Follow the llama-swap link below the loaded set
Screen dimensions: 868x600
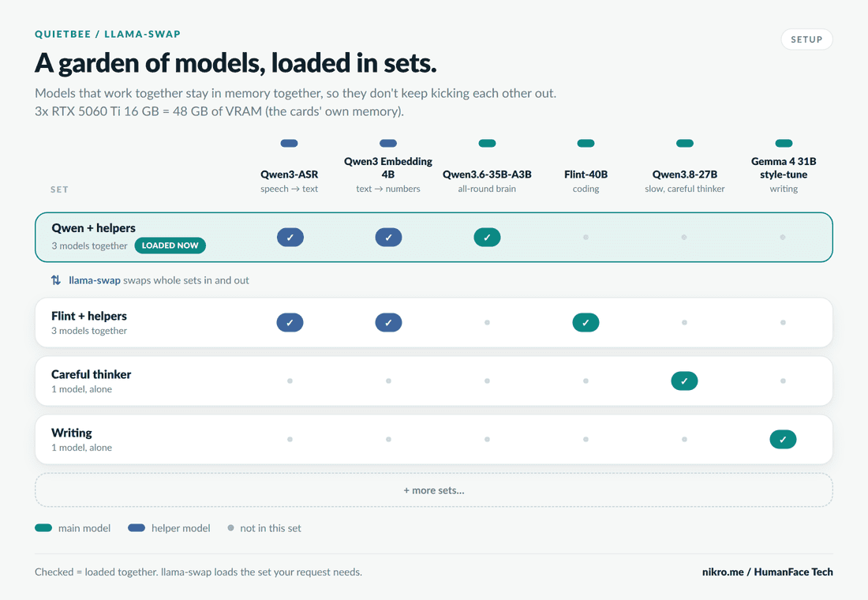(x=95, y=280)
